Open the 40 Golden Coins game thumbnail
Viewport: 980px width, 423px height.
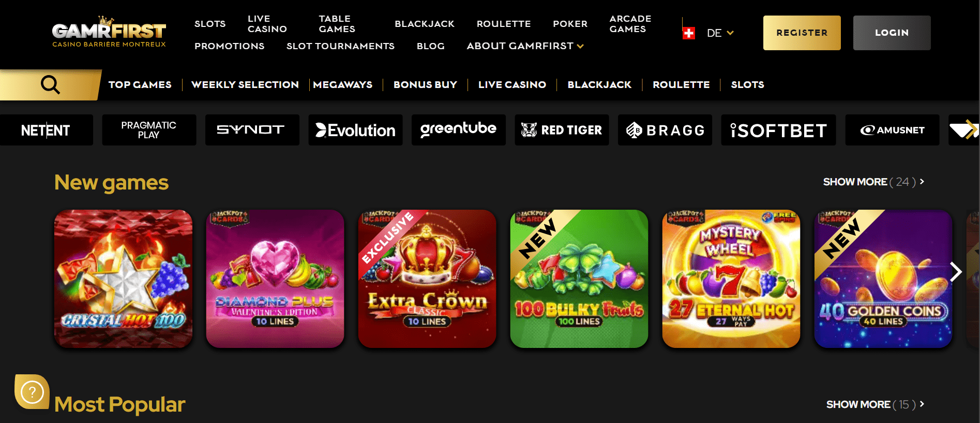pos(883,279)
